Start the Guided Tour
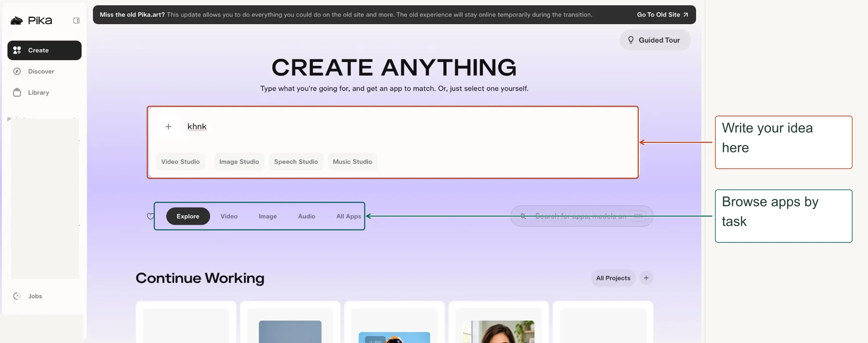 click(x=655, y=40)
